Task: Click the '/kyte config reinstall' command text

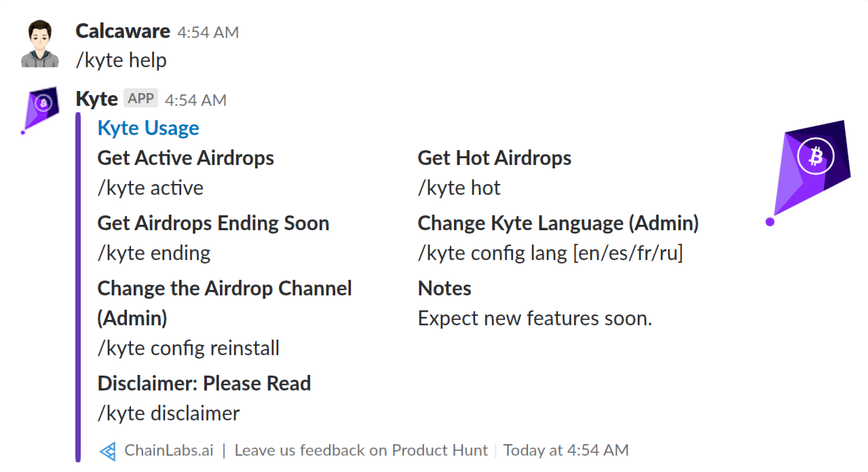Action: pos(189,348)
